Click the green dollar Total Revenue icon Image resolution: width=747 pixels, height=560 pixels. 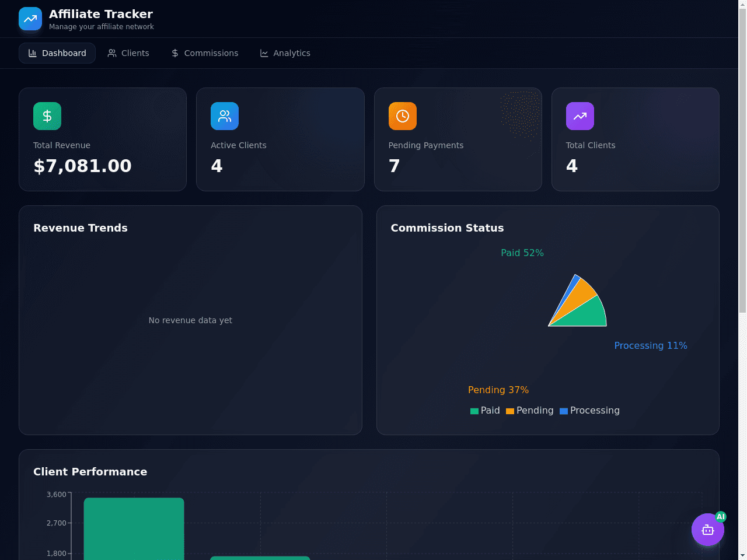[47, 116]
